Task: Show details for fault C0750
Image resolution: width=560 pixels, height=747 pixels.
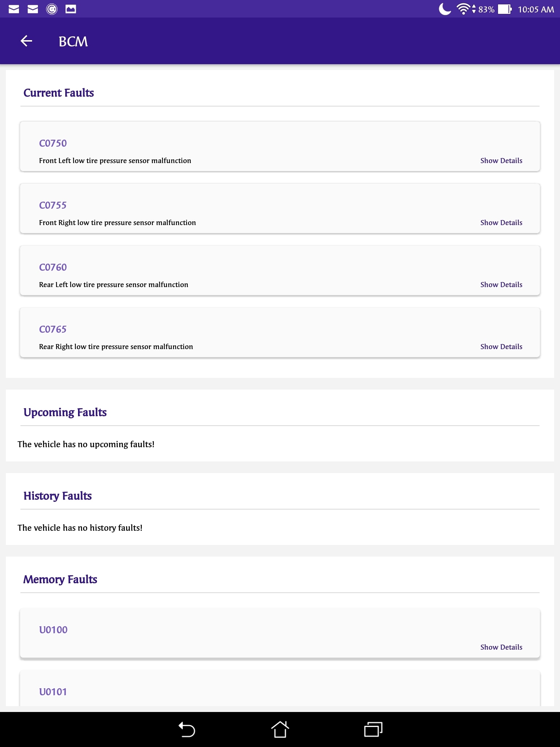Action: pyautogui.click(x=501, y=160)
